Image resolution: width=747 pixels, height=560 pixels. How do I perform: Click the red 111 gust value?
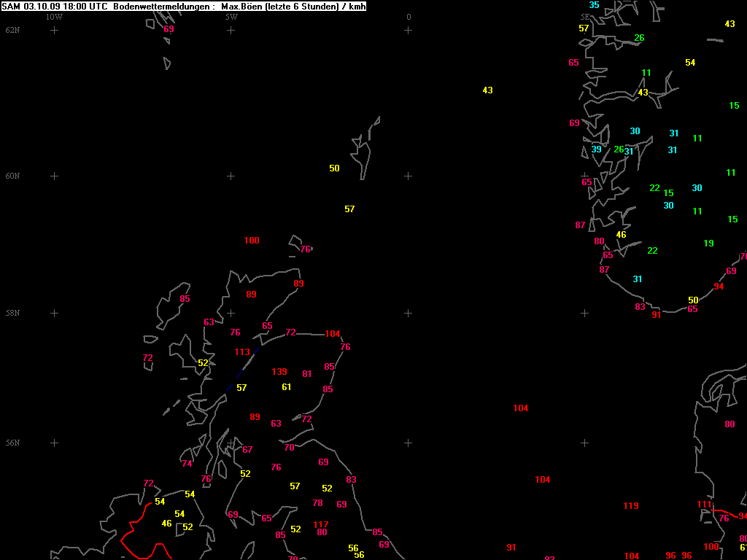point(704,505)
